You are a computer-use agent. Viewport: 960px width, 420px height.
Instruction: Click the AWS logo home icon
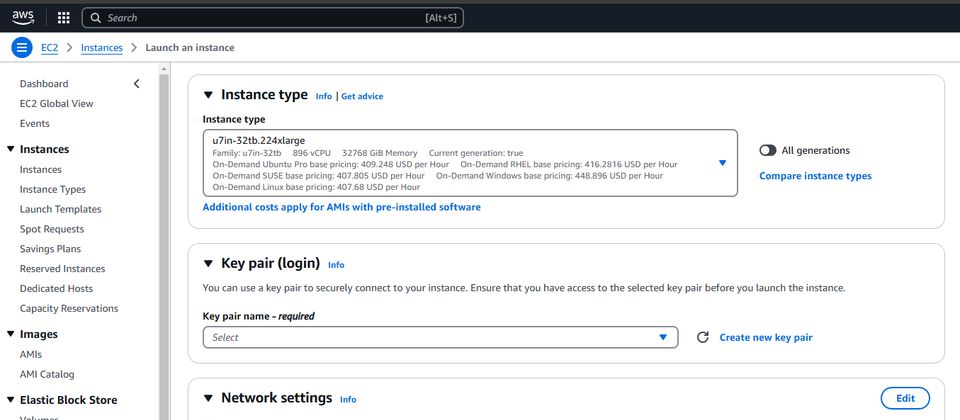point(23,18)
